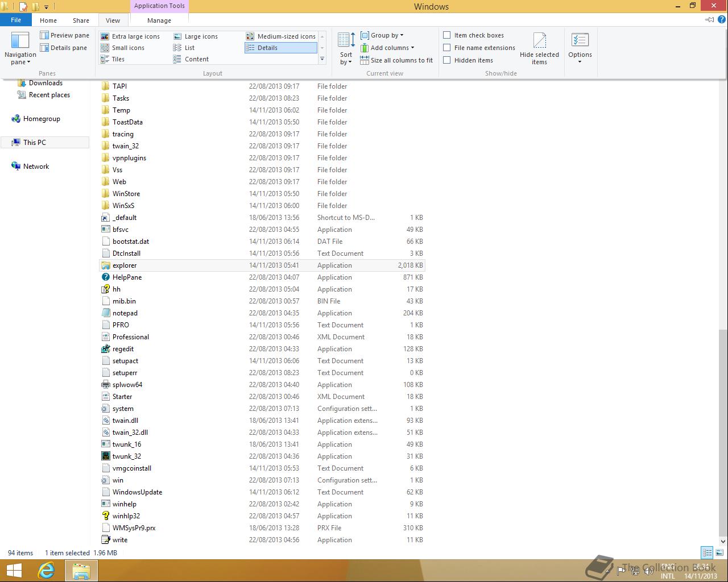Screen dimensions: 728x582
Task: Select the splwow64 printer icon
Action: click(105, 385)
